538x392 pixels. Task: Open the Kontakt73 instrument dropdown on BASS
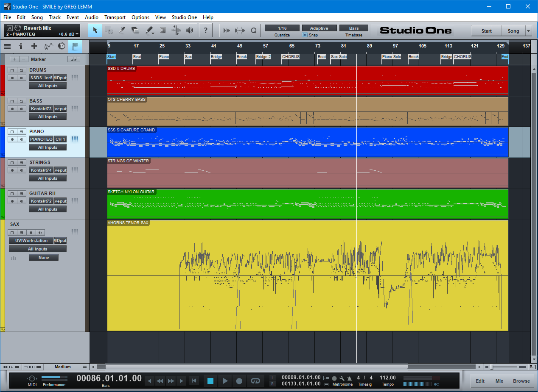tap(41, 109)
